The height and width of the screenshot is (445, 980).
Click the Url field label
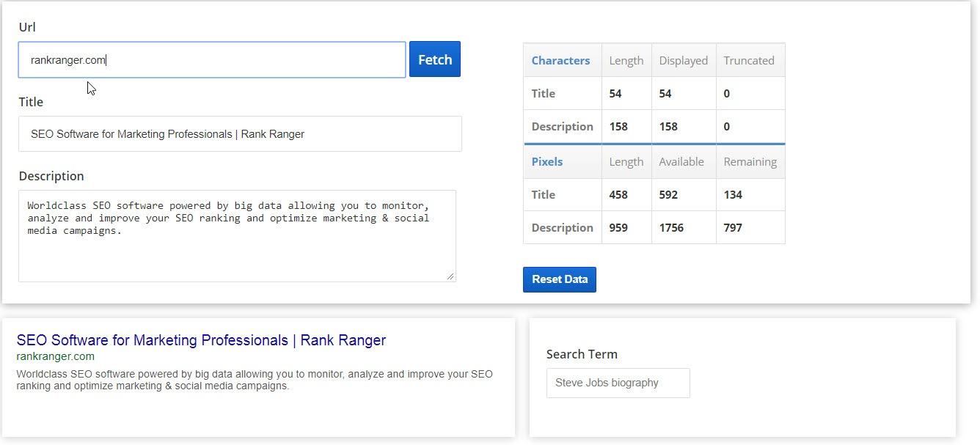point(27,27)
